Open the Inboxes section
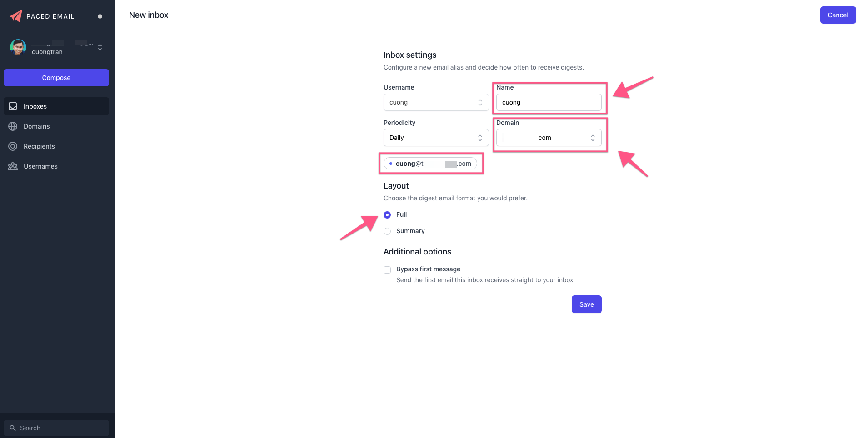Viewport: 868px width, 438px height. 56,106
